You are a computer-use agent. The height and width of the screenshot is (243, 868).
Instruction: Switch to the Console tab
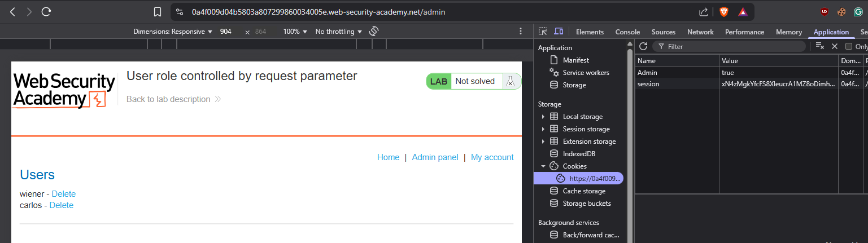pos(627,32)
